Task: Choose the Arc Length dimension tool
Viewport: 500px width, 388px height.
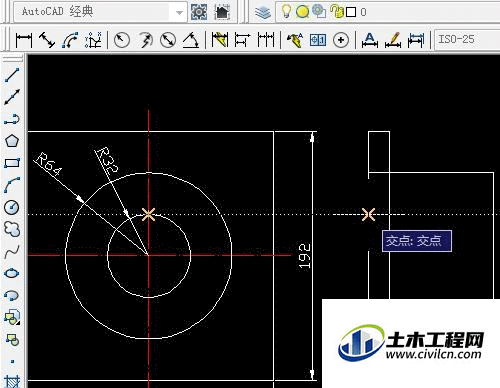Action: pos(70,40)
